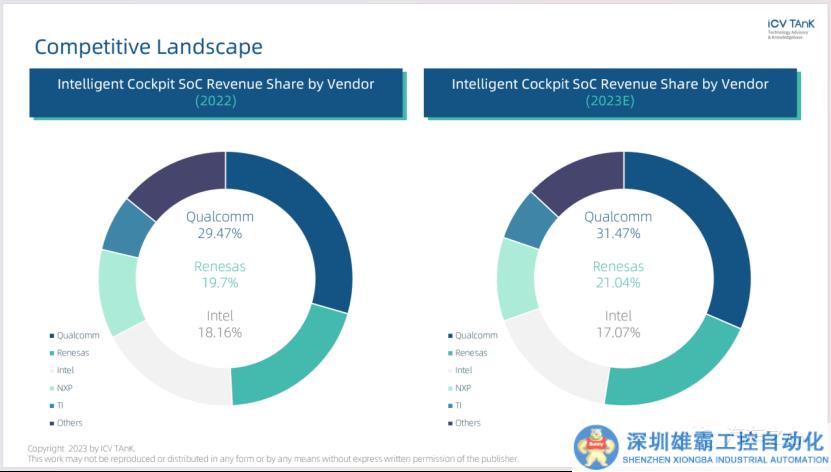Select the Intel legend entry in 2023E chart
831x472 pixels.
point(463,370)
